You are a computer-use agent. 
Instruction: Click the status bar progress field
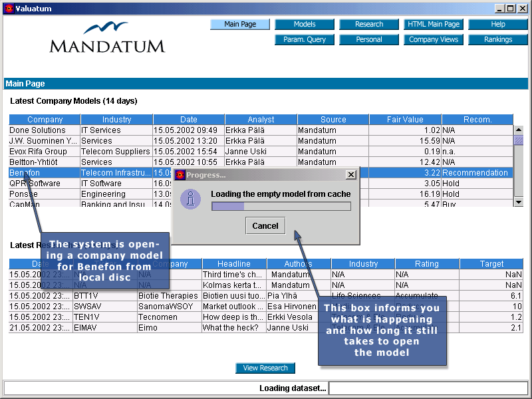click(428, 388)
